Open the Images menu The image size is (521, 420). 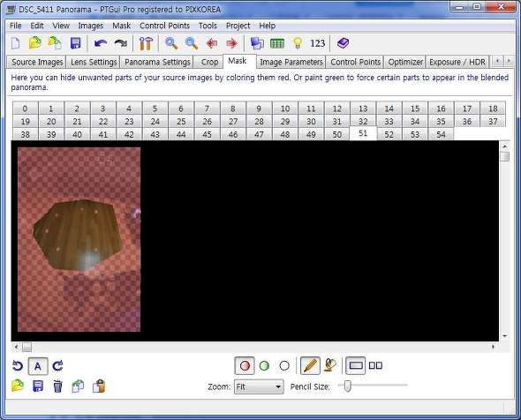click(91, 26)
